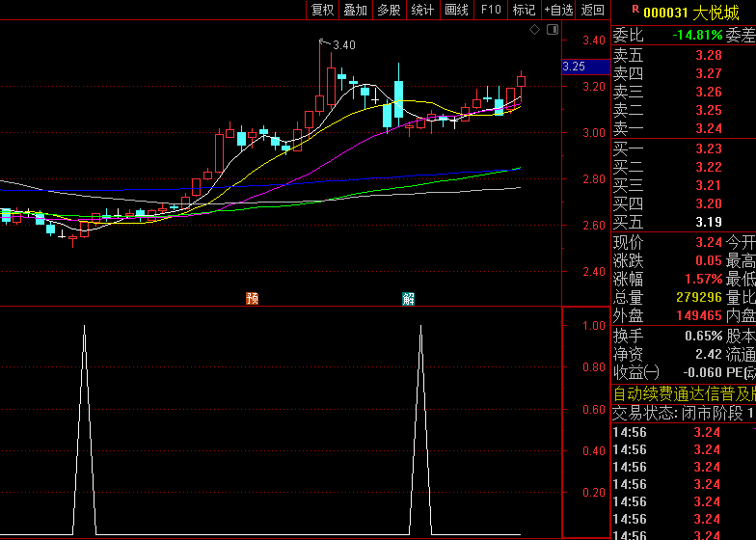This screenshot has width=756, height=540.
Task: Select 买五 bid price 3.19
Action: point(709,222)
